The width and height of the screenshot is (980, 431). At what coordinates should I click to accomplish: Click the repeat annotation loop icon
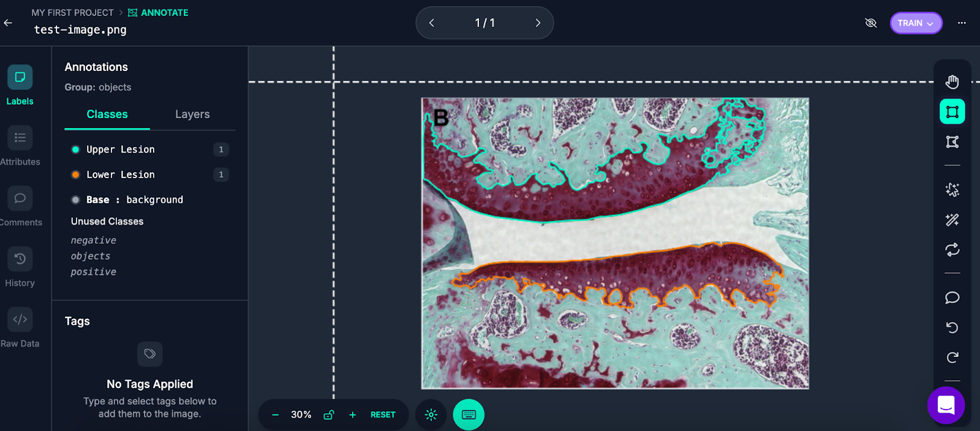click(x=952, y=250)
